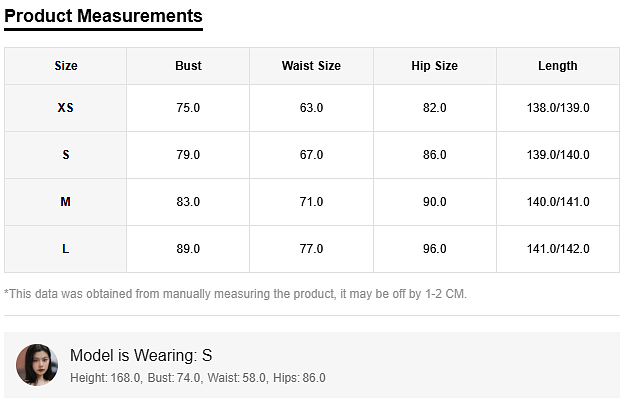Click the S waist value 67.0
This screenshot has width=629, height=403.
coord(311,155)
